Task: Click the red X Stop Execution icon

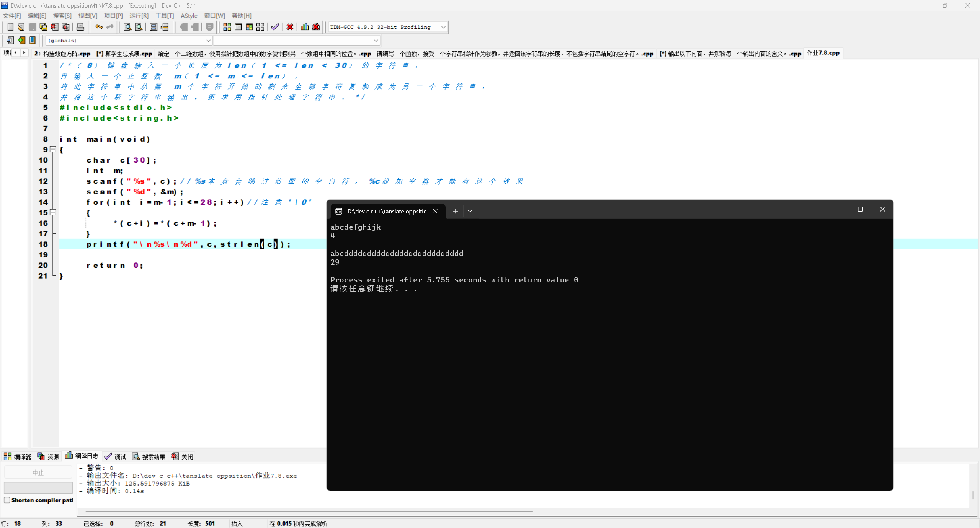Action: pos(290,27)
